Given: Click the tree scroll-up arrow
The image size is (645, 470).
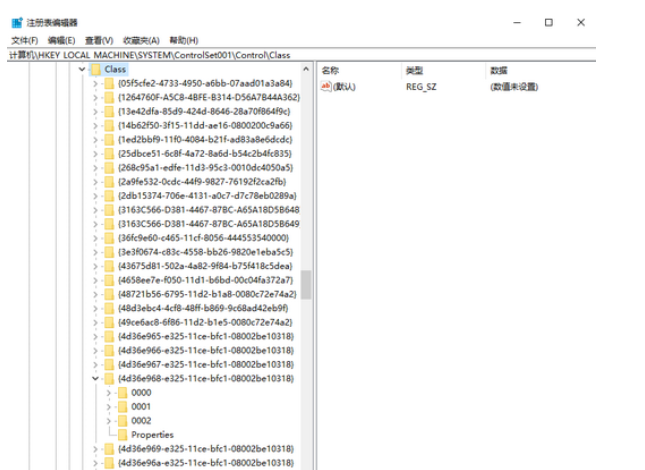Looking at the screenshot, I should coord(306,69).
